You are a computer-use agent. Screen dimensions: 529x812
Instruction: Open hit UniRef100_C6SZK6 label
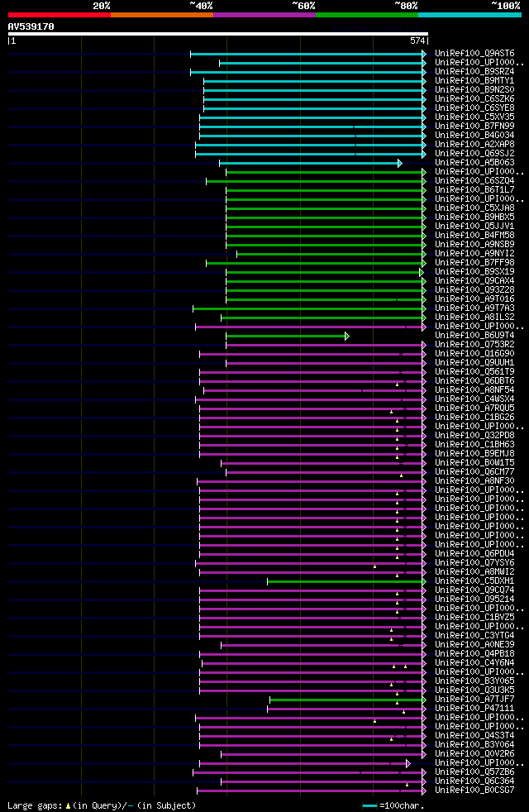(x=474, y=99)
